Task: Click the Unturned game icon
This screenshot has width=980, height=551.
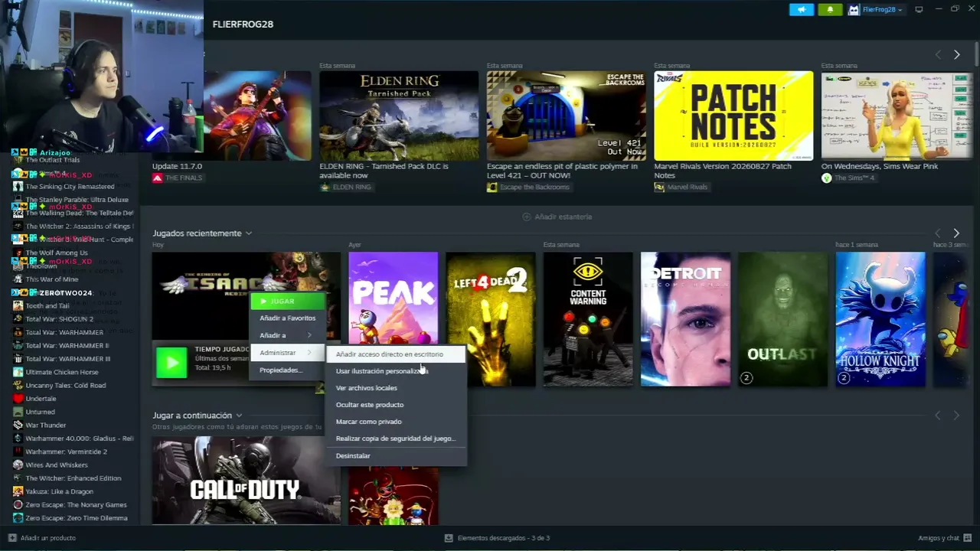Action: (x=18, y=412)
